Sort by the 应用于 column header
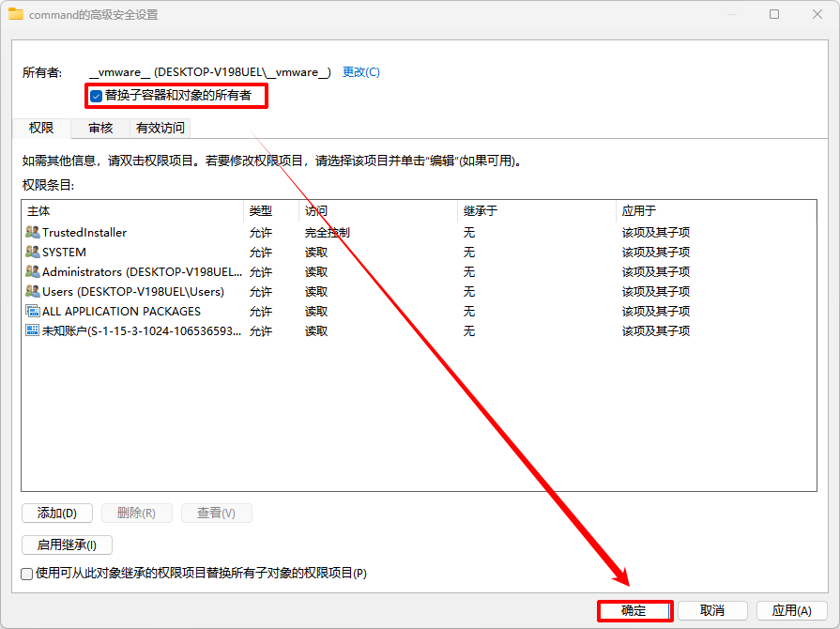 [716, 211]
